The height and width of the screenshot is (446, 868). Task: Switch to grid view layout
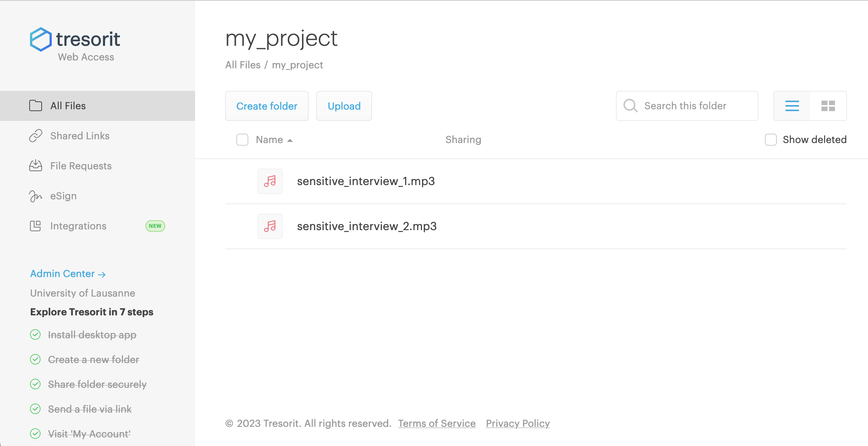coord(828,106)
